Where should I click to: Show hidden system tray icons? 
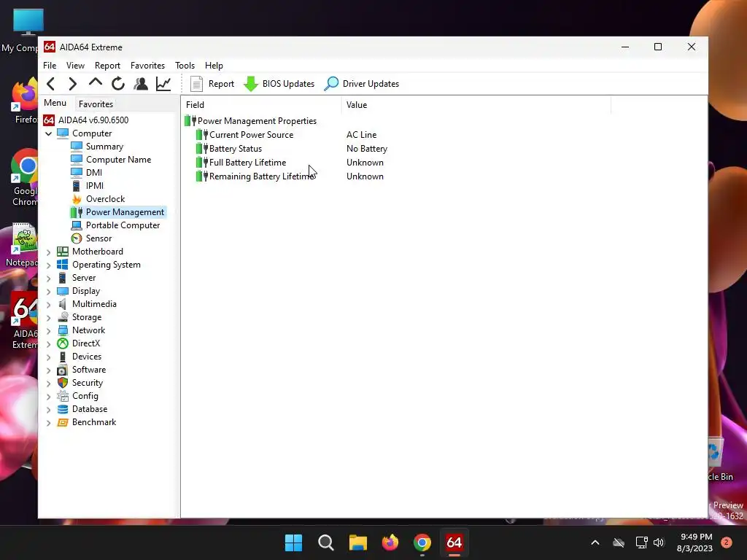tap(595, 542)
